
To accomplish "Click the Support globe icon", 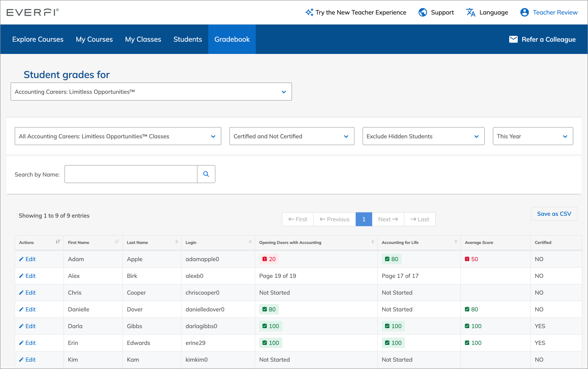I will tap(423, 12).
